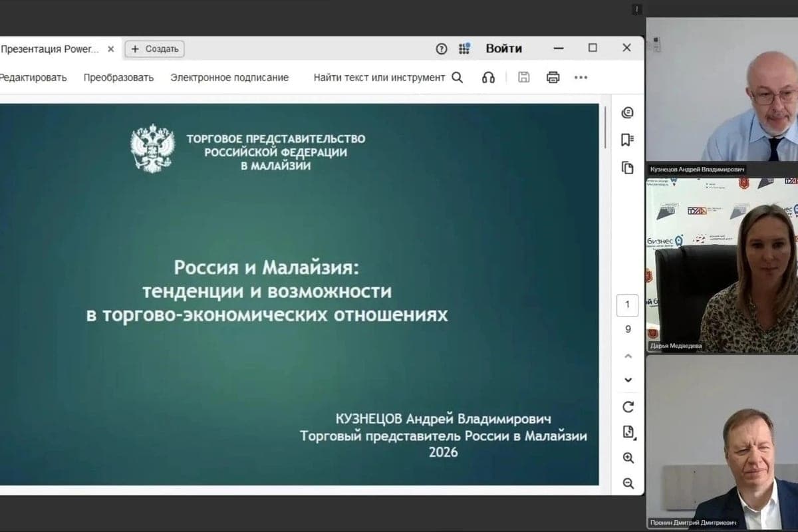Image resolution: width=798 pixels, height=532 pixels.
Task: Click the search magnifier in the toolbar
Action: [457, 77]
